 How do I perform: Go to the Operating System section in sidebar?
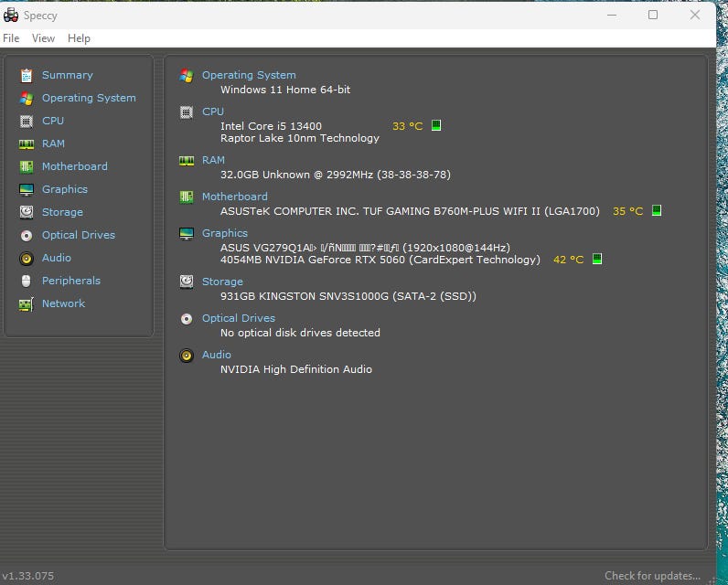coord(89,98)
